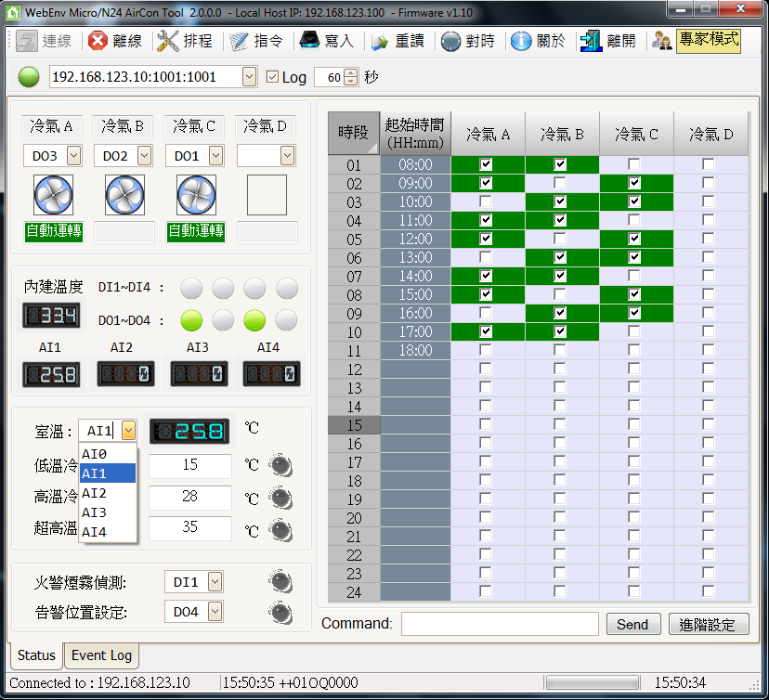Open the IP address 192.168.123.10 dropdown
Image resolution: width=769 pixels, height=700 pixels.
250,77
